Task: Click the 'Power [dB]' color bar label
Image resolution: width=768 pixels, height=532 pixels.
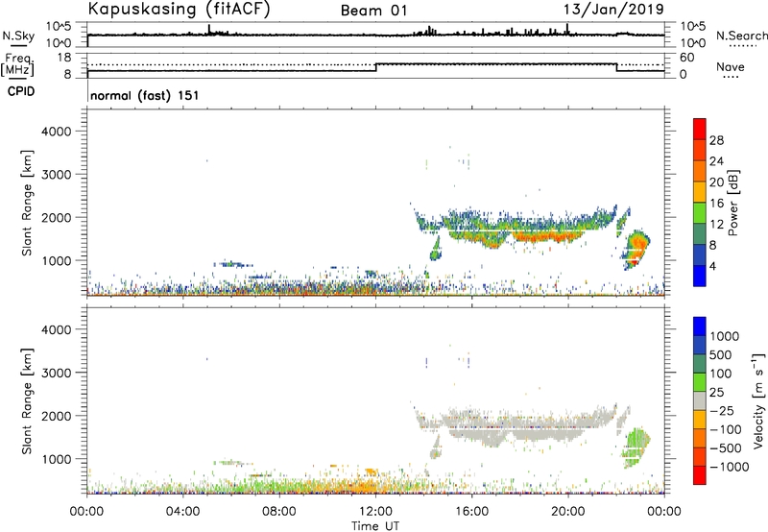Action: [x=733, y=203]
